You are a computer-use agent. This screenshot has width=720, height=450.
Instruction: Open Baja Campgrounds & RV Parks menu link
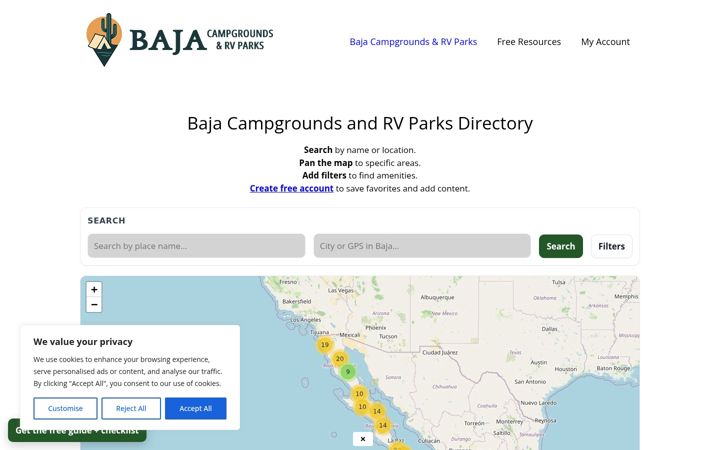pos(413,42)
